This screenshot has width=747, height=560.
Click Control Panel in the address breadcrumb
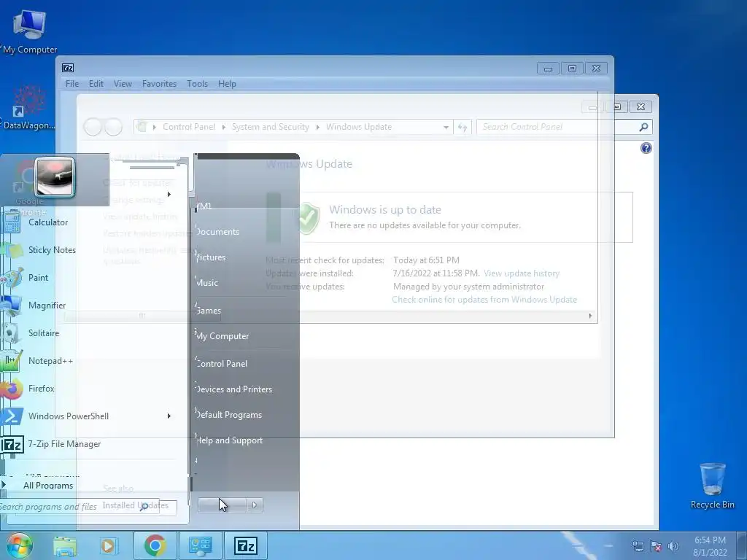(189, 127)
